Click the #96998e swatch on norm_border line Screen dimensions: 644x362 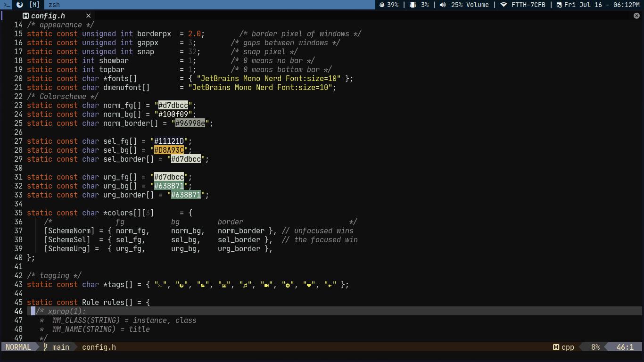pyautogui.click(x=190, y=123)
